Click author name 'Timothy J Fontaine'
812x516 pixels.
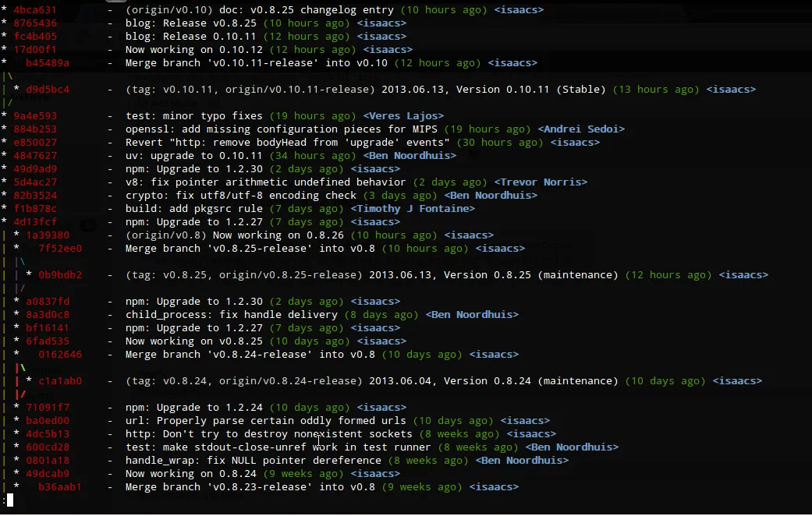[413, 209]
